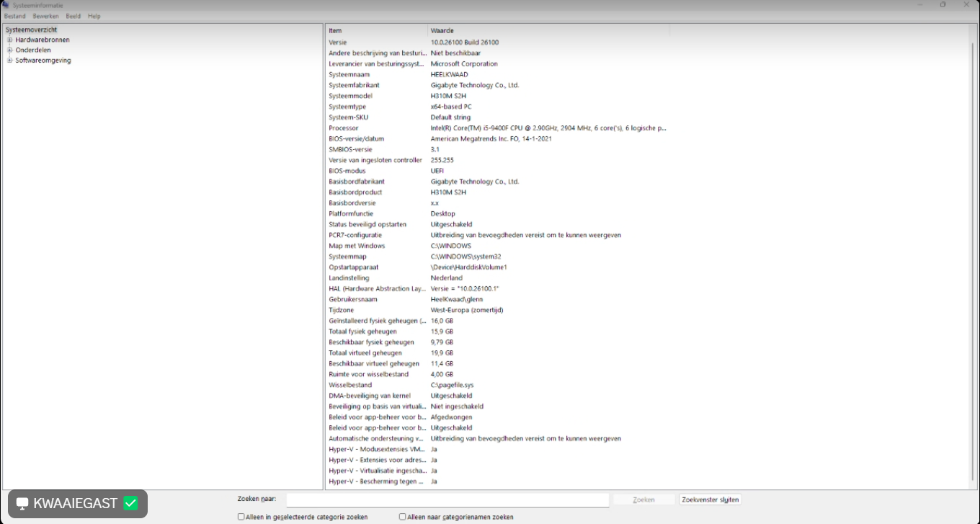Select the '16,0 GB' installed memory value
This screenshot has width=980, height=524.
442,321
